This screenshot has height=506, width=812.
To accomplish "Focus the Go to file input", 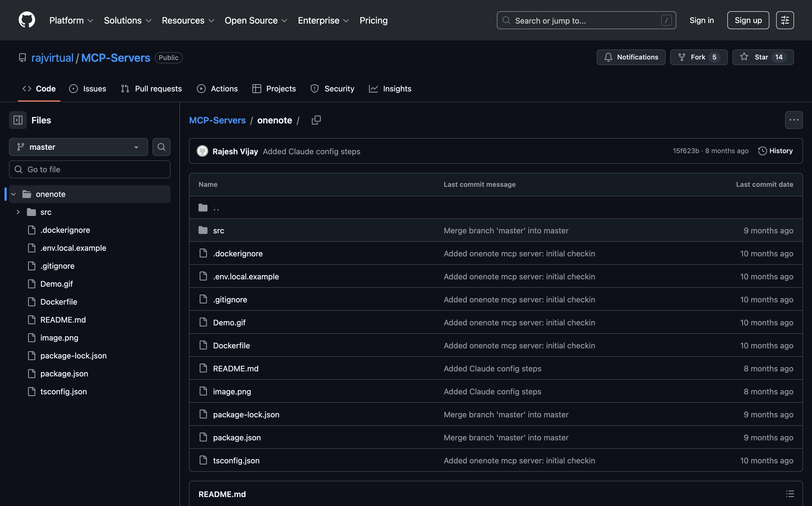I will click(90, 169).
